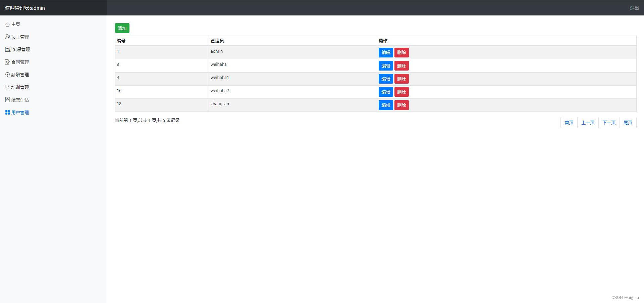Click the report icon beside 绩效评估

tap(7, 99)
